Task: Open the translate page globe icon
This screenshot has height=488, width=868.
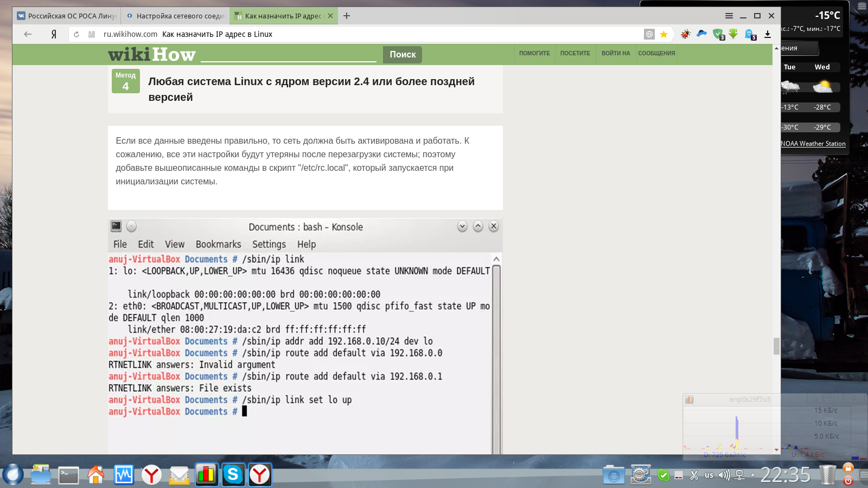Action: (x=649, y=34)
